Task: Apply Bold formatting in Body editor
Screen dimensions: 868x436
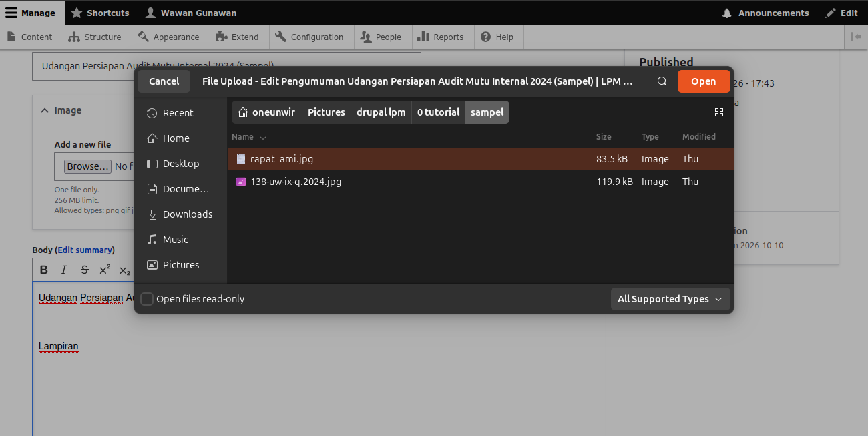Action: click(44, 270)
